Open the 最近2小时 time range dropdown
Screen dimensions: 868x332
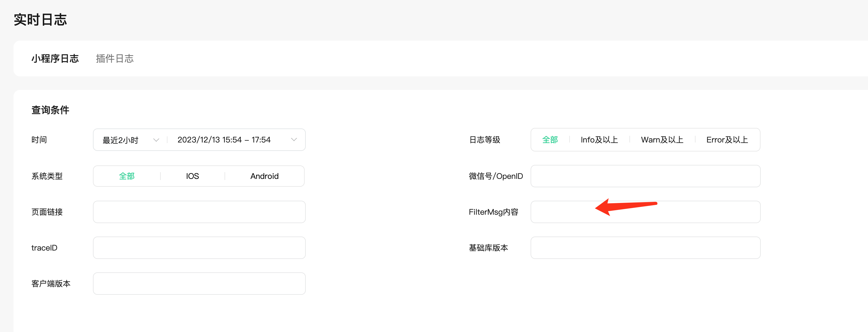(x=121, y=140)
